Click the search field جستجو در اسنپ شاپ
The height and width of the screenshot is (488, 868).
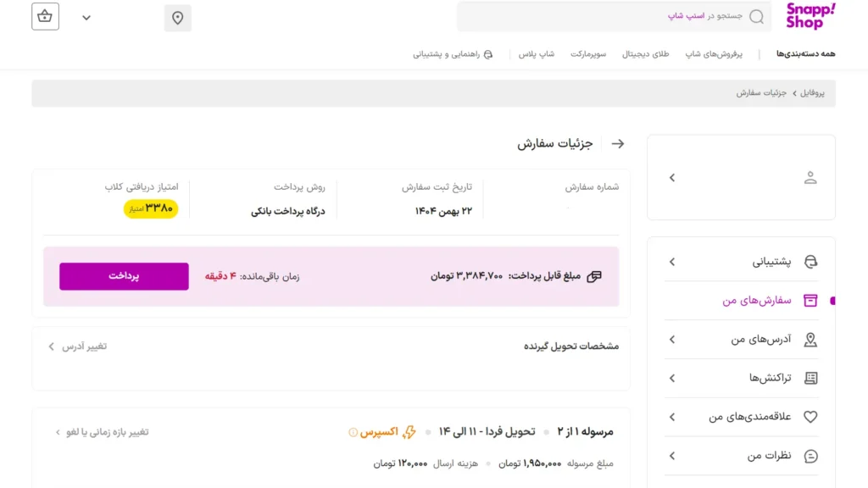point(614,16)
